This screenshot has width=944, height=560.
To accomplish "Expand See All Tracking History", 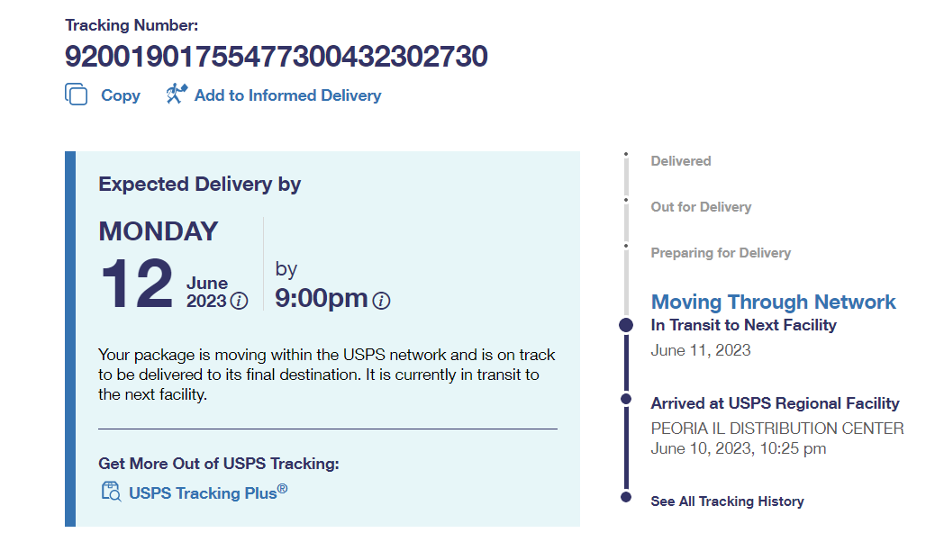I will 727,501.
